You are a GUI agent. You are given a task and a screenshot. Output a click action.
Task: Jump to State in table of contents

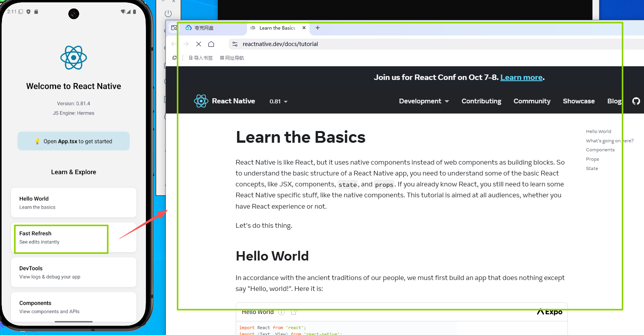(x=592, y=168)
